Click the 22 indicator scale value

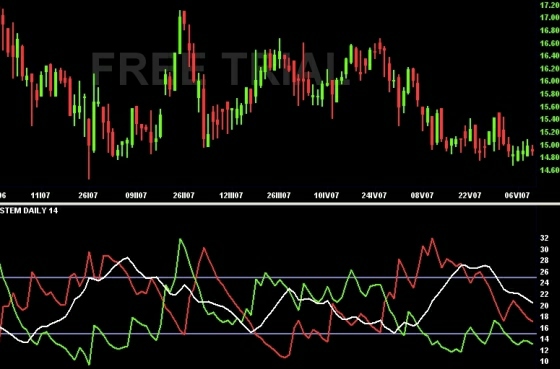pos(544,294)
